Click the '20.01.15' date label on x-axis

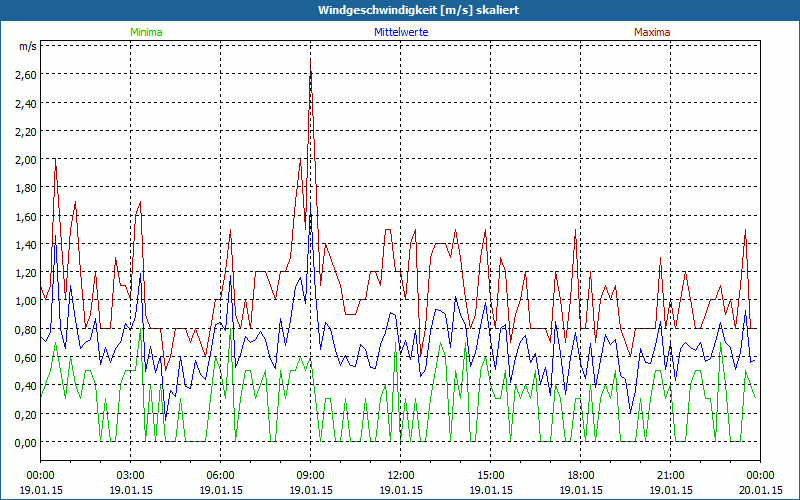tap(760, 490)
